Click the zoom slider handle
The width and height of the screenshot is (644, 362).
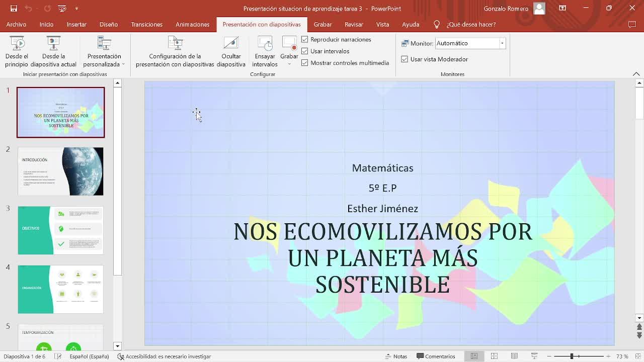(x=572, y=356)
